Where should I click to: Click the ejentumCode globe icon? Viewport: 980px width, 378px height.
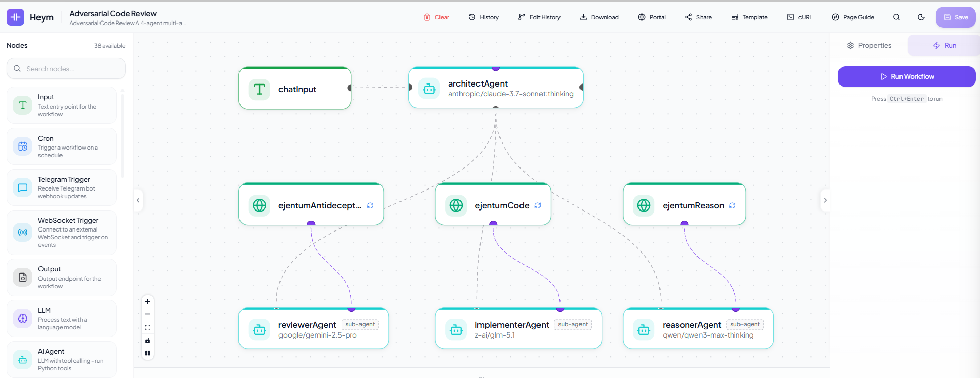coord(456,205)
